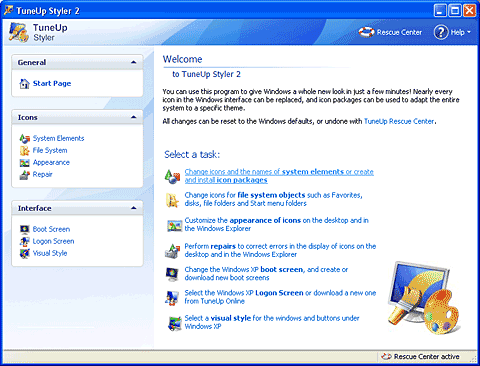Click the Rescue Center active status bar icon
Screen dimensions: 480x366
tap(386, 357)
